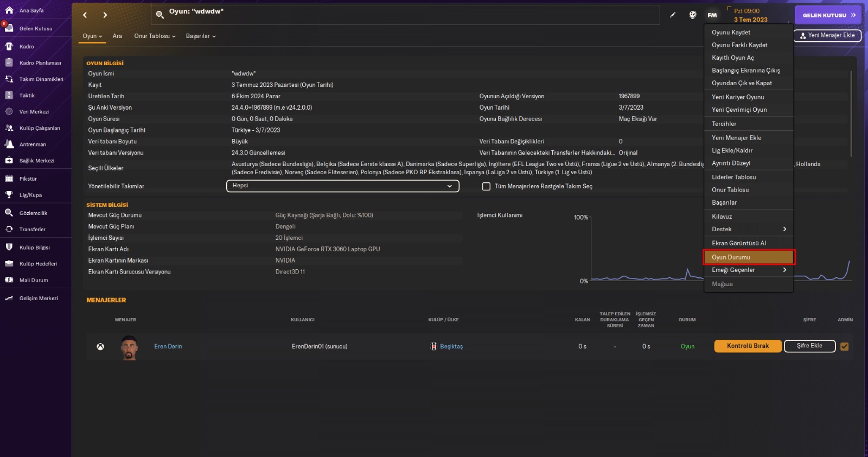Click the date and time display
Screen dimensions: 868x457
tap(751, 15)
